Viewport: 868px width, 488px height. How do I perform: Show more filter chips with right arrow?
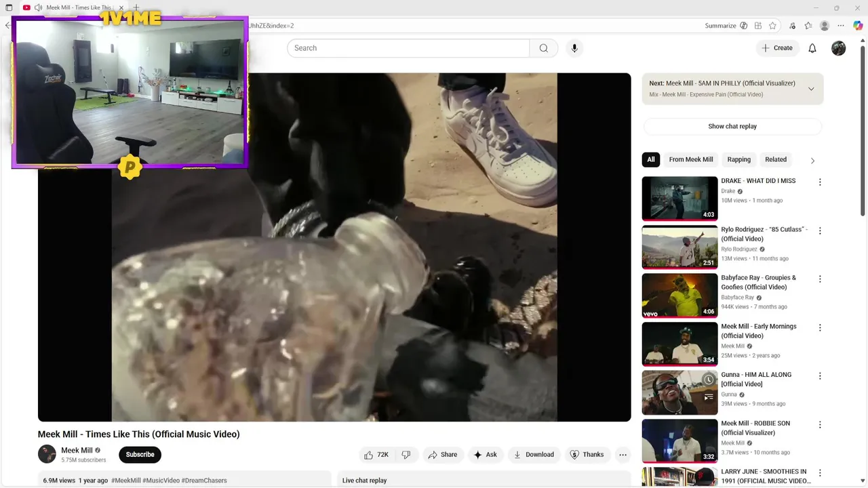tap(812, 161)
